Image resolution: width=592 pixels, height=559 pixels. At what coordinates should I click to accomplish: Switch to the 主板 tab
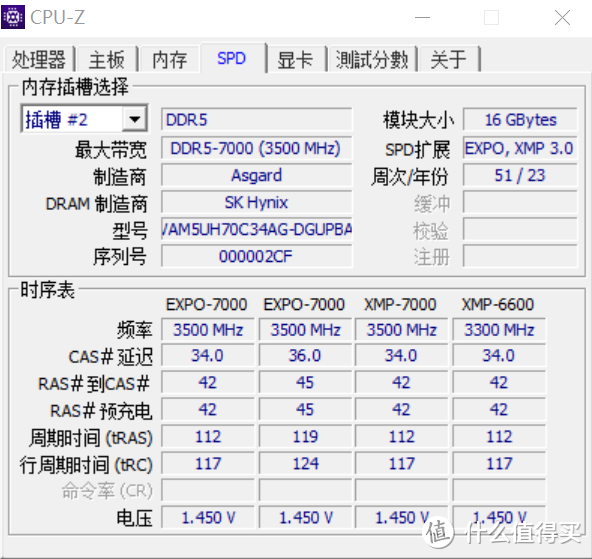pos(107,59)
